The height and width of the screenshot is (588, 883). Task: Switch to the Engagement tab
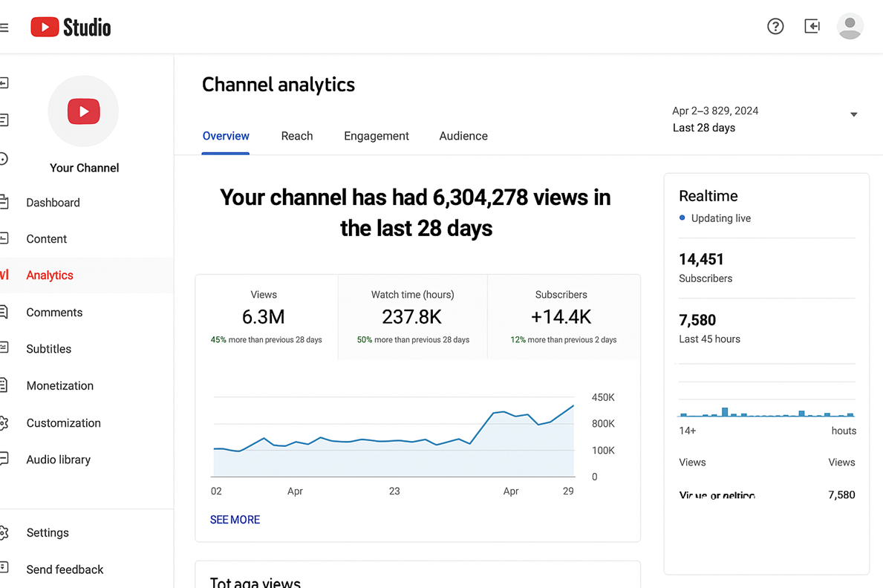(x=376, y=136)
